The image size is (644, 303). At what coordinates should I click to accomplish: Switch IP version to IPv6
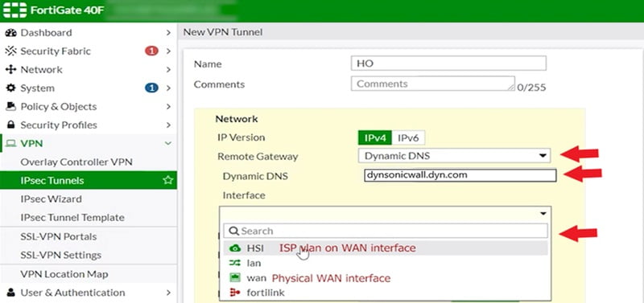(x=408, y=138)
